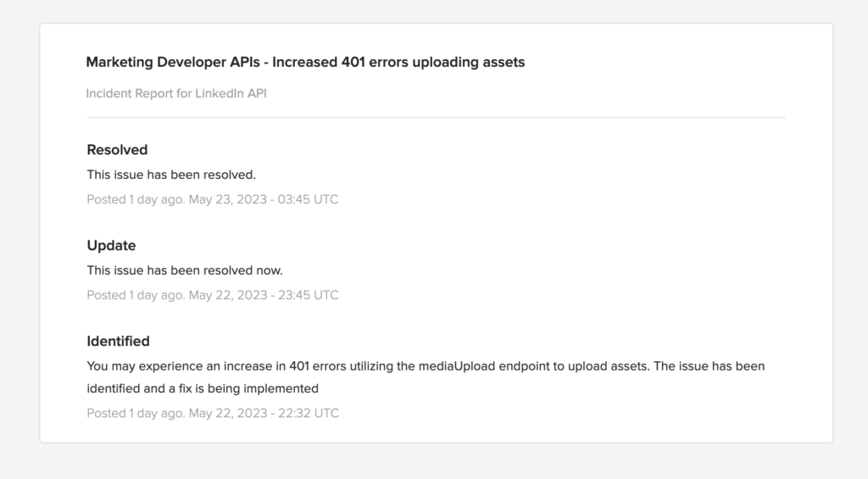Screen dimensions: 868x479
Task: Click "Increased 401 errors uploading assets" title text
Action: pos(398,62)
